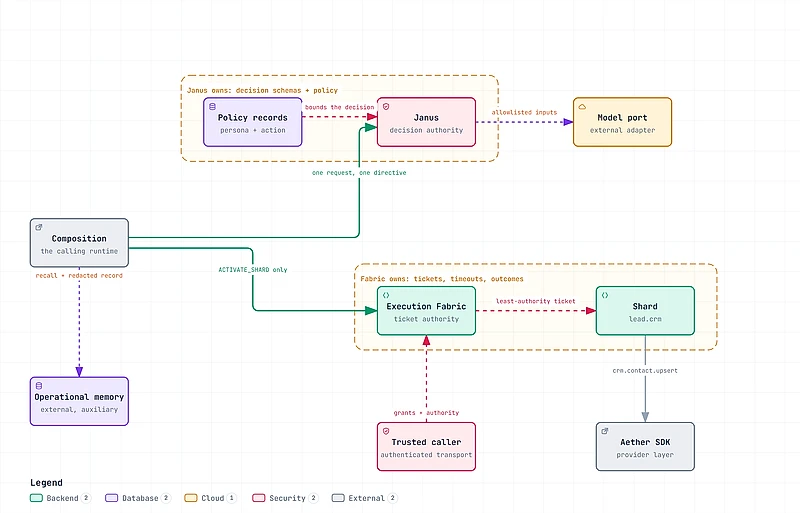Image resolution: width=800 pixels, height=513 pixels.
Task: Click the count badge next to Security
Action: click(313, 498)
